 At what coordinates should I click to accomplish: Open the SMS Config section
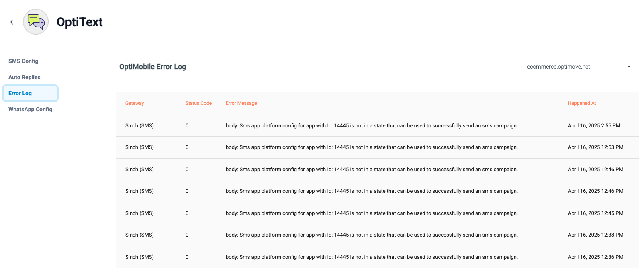pyautogui.click(x=23, y=61)
